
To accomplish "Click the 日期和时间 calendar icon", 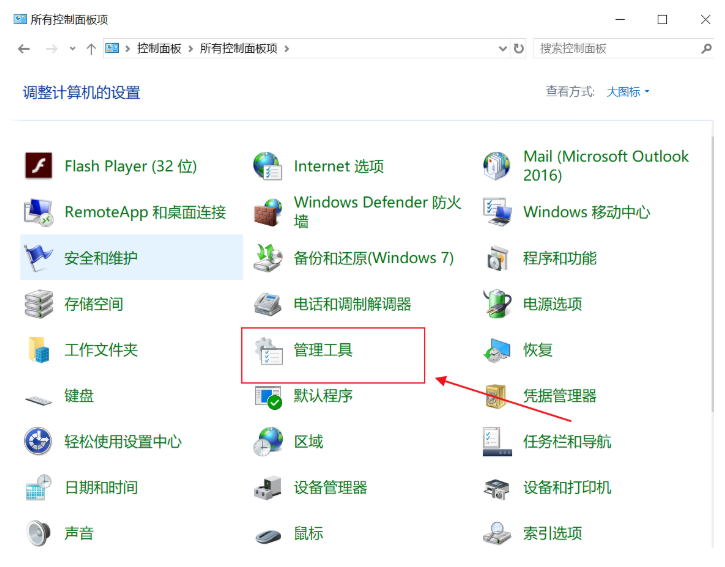I will click(x=38, y=487).
